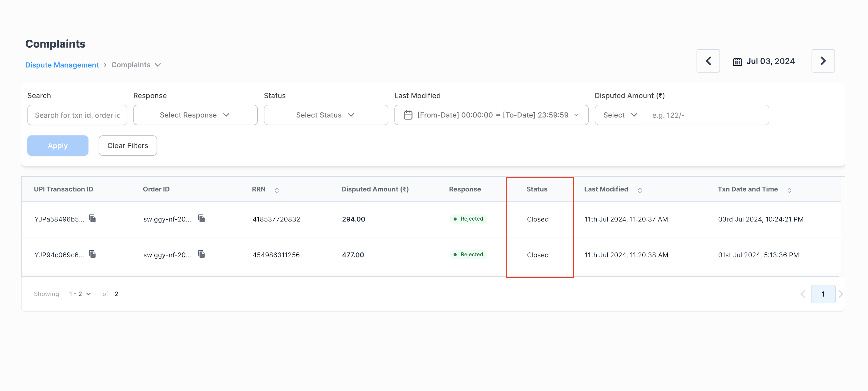
Task: Go to Dispute Management breadcrumb link
Action: point(62,65)
